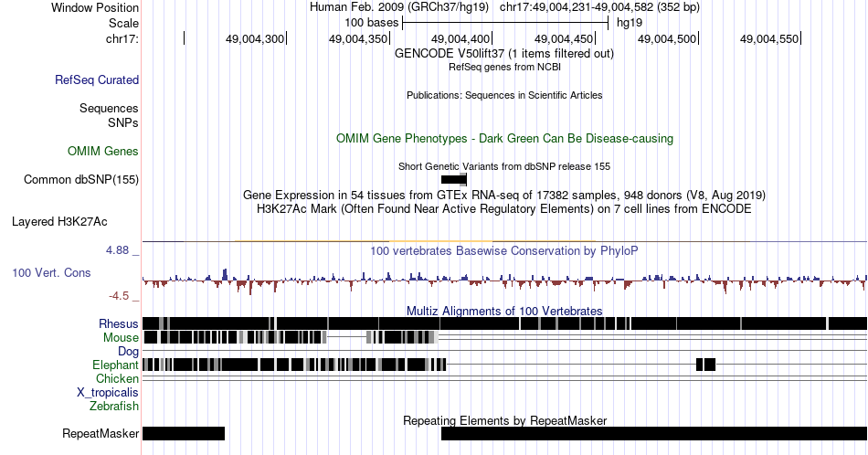This screenshot has width=868, height=455.
Task: Click the chr17:49,004,231-49,004,582 position text
Action: point(599,7)
